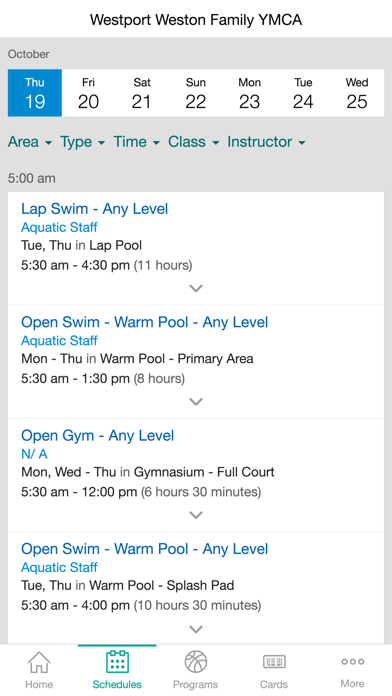Expand Splash Pad Open Swim entry chevron
The height and width of the screenshot is (696, 392).
coord(196,629)
